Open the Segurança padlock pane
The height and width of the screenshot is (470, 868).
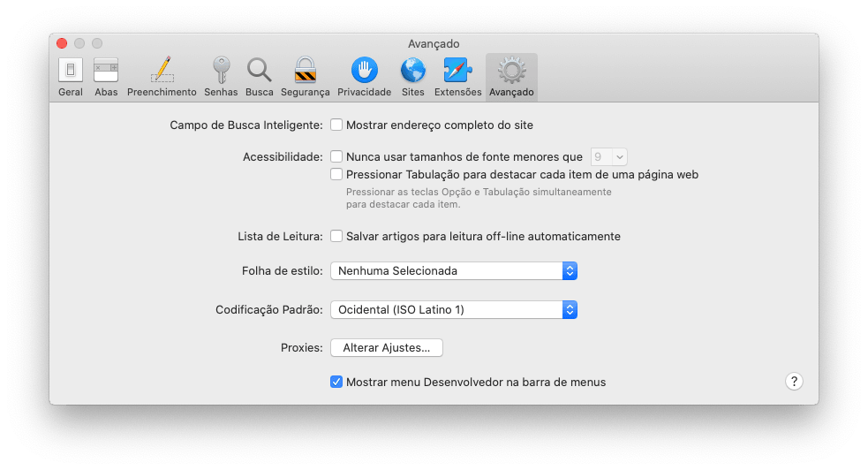point(305,78)
